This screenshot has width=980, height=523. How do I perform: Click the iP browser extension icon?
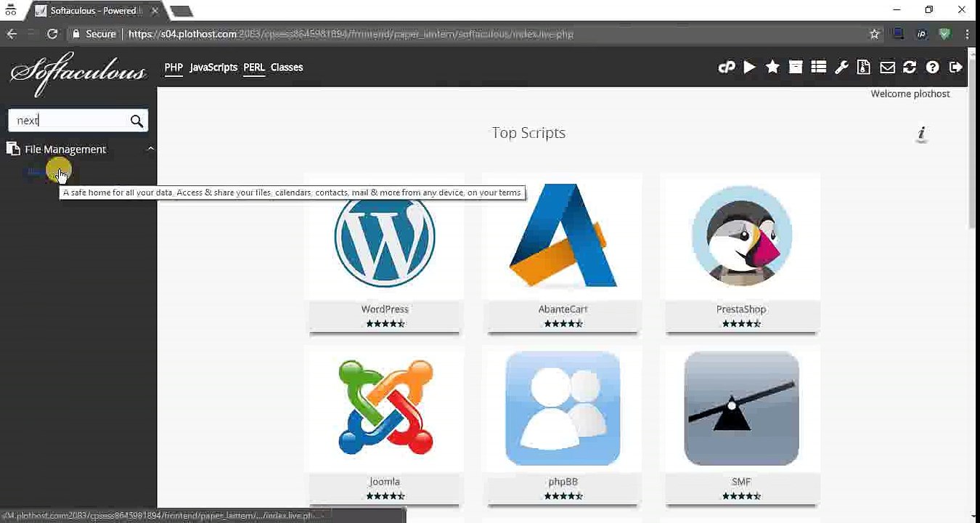point(921,33)
